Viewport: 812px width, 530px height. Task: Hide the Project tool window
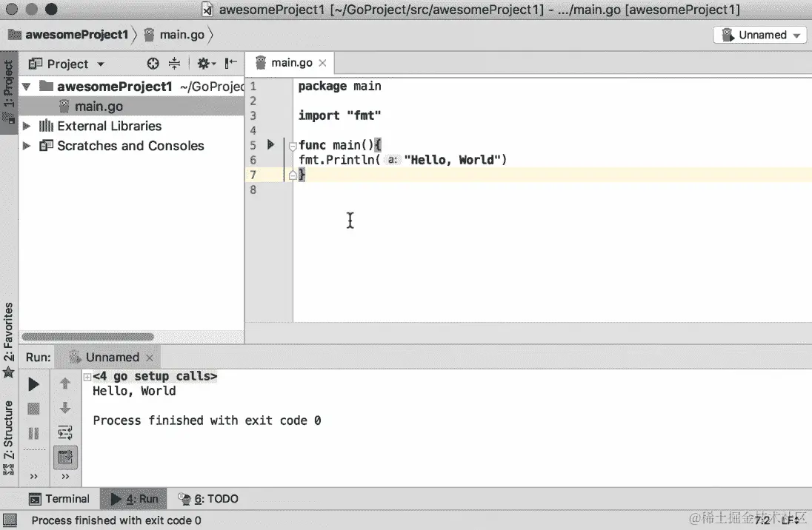click(x=230, y=64)
